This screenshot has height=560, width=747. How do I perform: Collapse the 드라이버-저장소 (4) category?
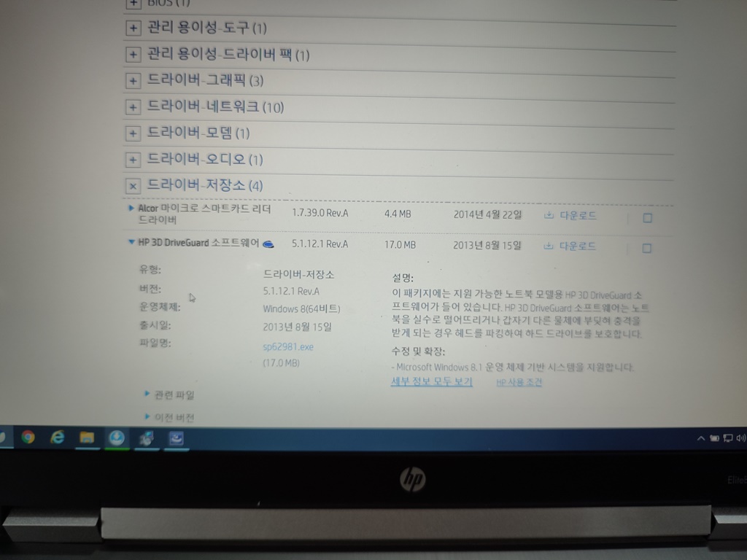click(x=133, y=186)
